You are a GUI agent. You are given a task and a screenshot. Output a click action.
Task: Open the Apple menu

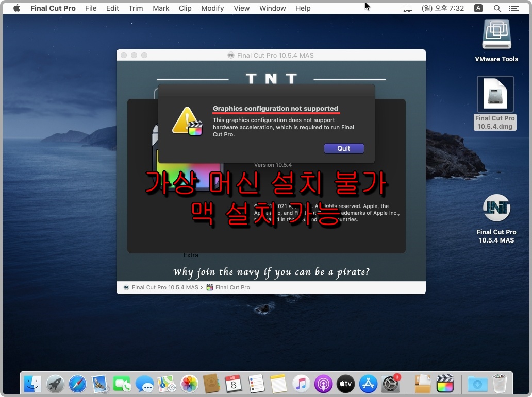(15, 8)
